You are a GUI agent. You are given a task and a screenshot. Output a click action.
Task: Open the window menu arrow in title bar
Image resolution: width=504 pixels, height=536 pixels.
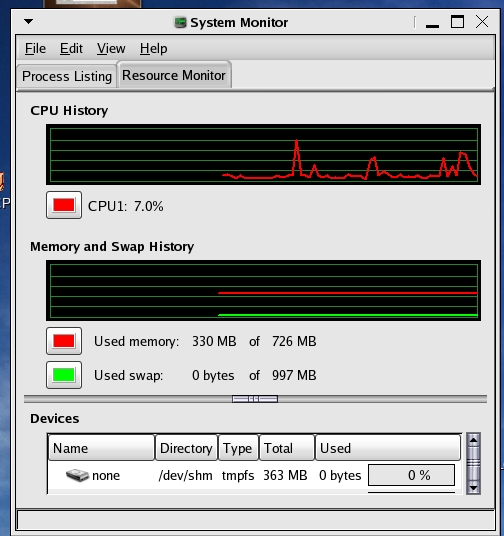click(29, 22)
